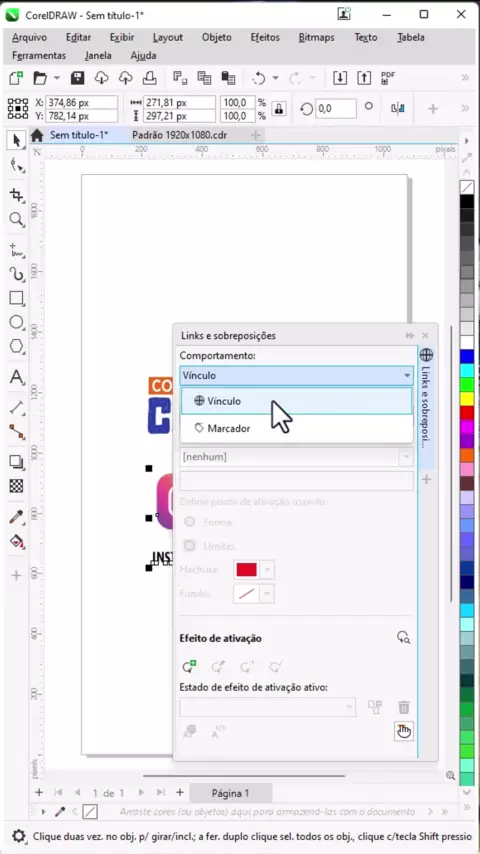Select the Rectangle tool

(x=16, y=298)
